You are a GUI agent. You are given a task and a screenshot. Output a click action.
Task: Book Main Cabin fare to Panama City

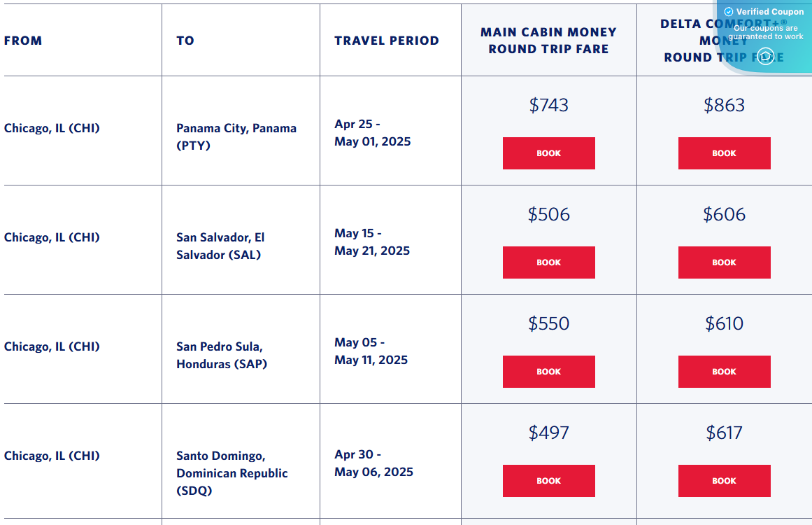[548, 153]
